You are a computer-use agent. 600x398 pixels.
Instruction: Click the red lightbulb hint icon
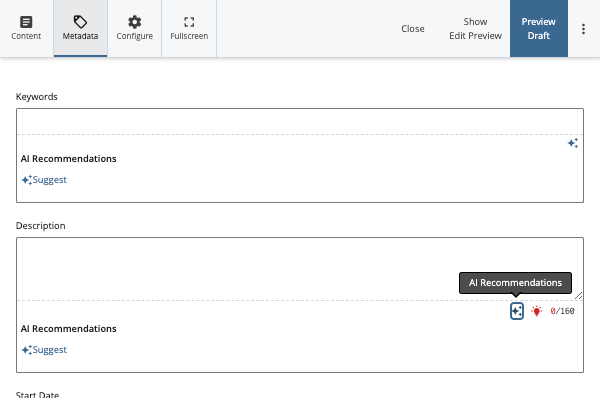(x=536, y=311)
